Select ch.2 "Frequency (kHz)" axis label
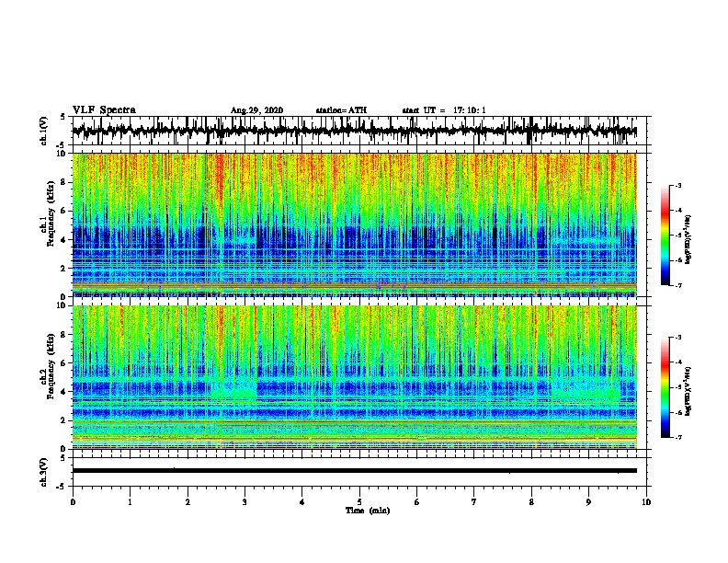The width and height of the screenshot is (728, 563). coord(51,365)
